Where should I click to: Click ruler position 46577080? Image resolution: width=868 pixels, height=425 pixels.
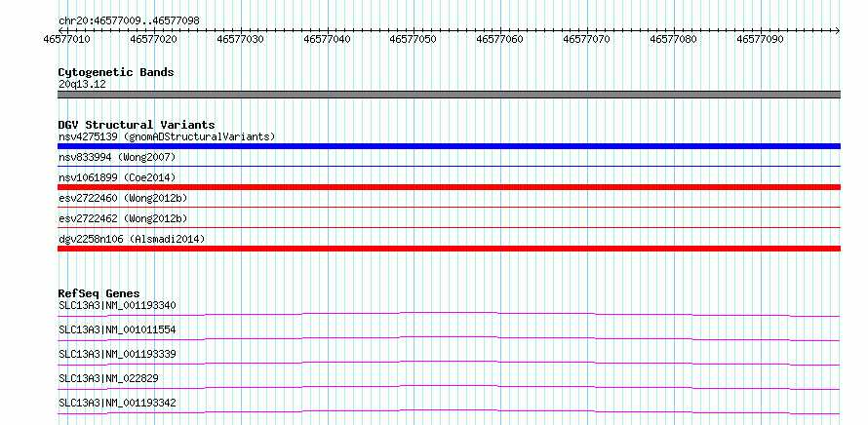(674, 39)
